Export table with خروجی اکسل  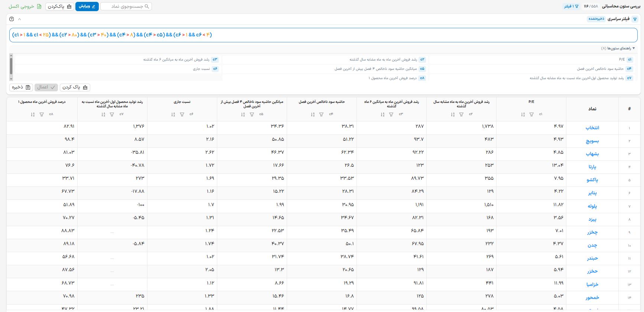(x=25, y=6)
